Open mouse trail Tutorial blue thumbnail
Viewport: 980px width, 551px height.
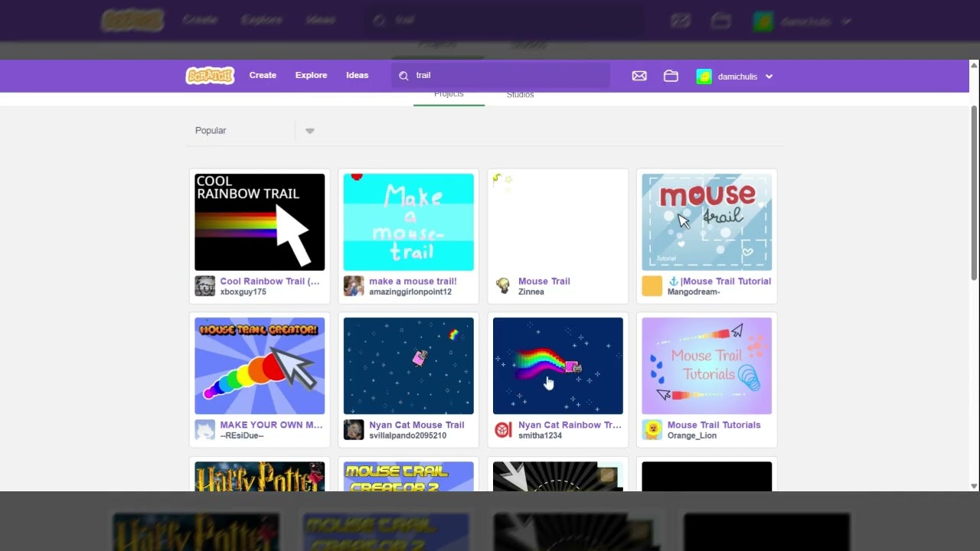(x=707, y=222)
